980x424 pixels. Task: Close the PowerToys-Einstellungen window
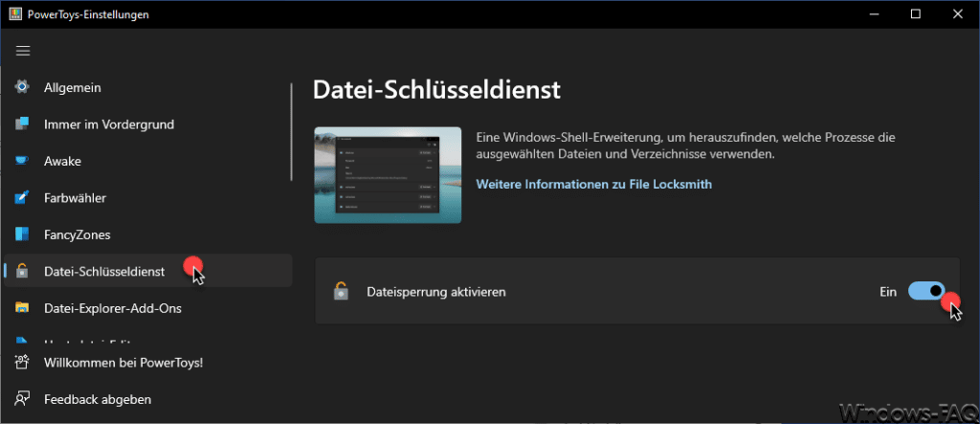[956, 13]
